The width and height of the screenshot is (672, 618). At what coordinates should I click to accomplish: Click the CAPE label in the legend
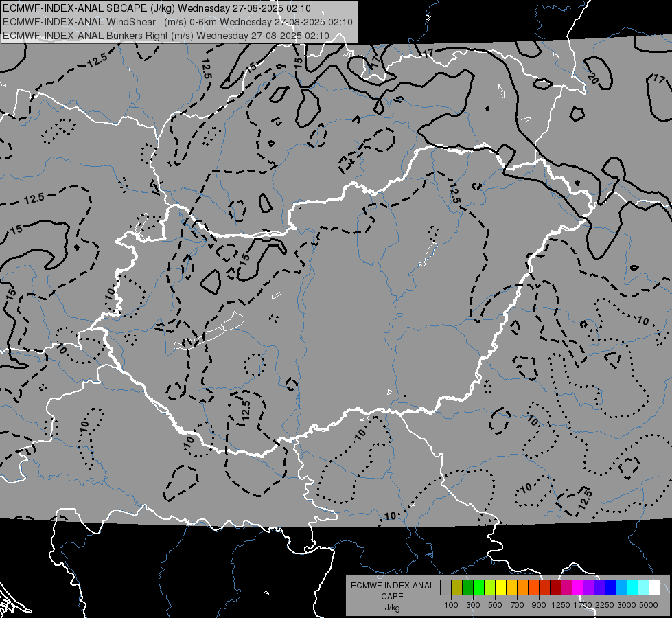coord(392,597)
